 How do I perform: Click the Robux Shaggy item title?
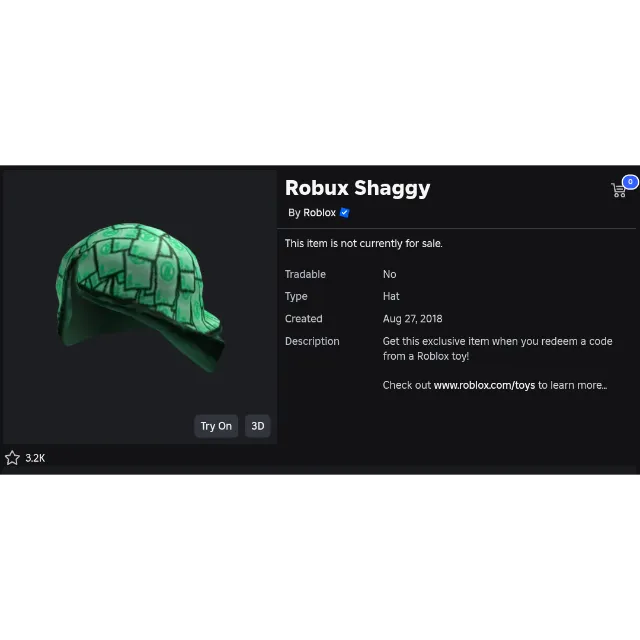tap(358, 188)
